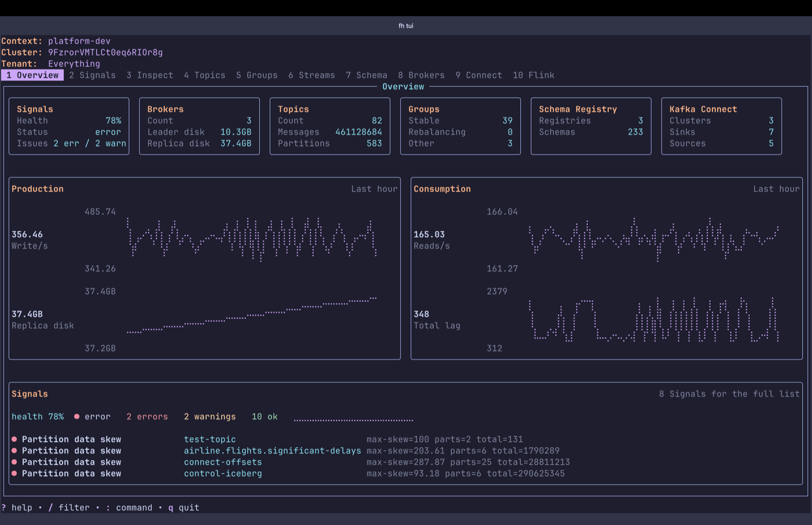Click Consumption's 'Last hour' label
Viewport: 812px width, 525px height.
[776, 189]
